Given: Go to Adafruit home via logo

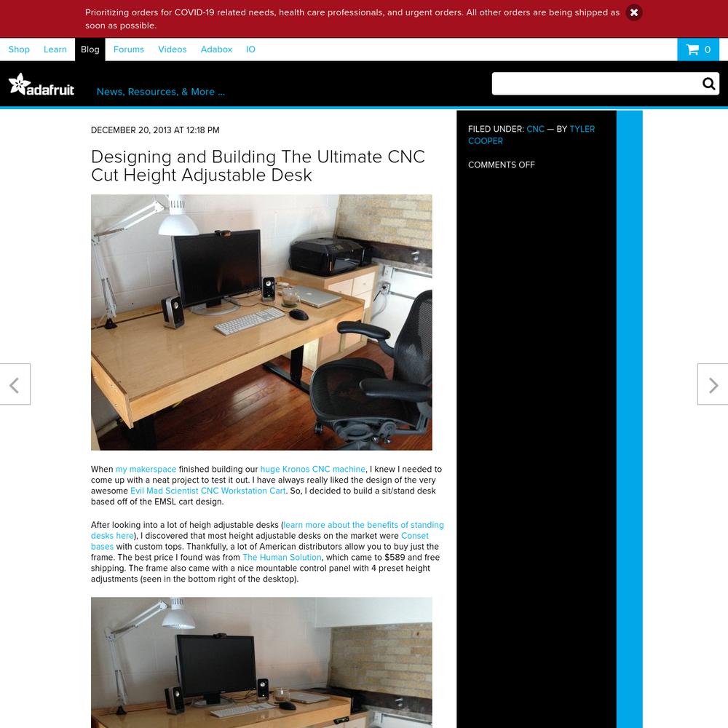Looking at the screenshot, I should pos(41,84).
